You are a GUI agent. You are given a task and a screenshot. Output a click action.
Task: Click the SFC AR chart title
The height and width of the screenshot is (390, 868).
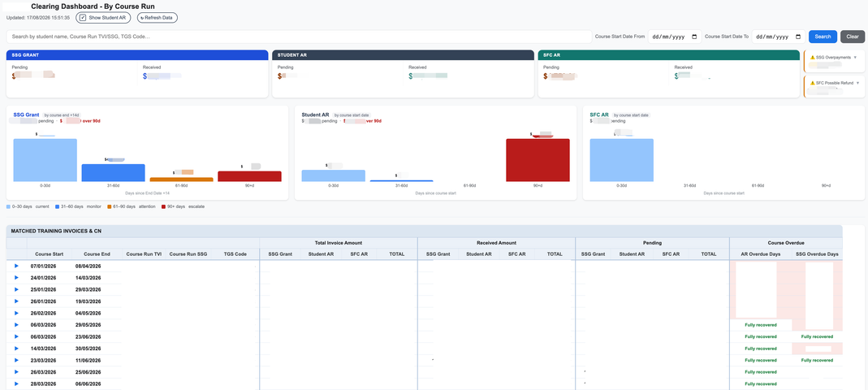(599, 115)
